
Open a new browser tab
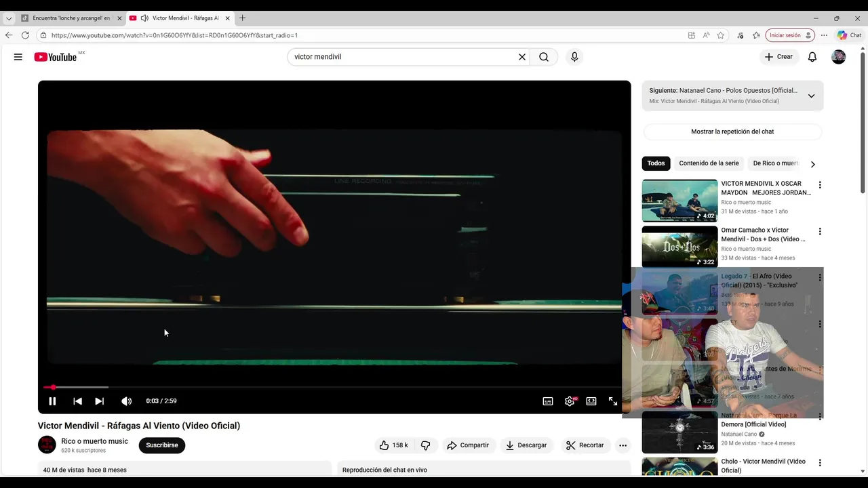(x=243, y=18)
